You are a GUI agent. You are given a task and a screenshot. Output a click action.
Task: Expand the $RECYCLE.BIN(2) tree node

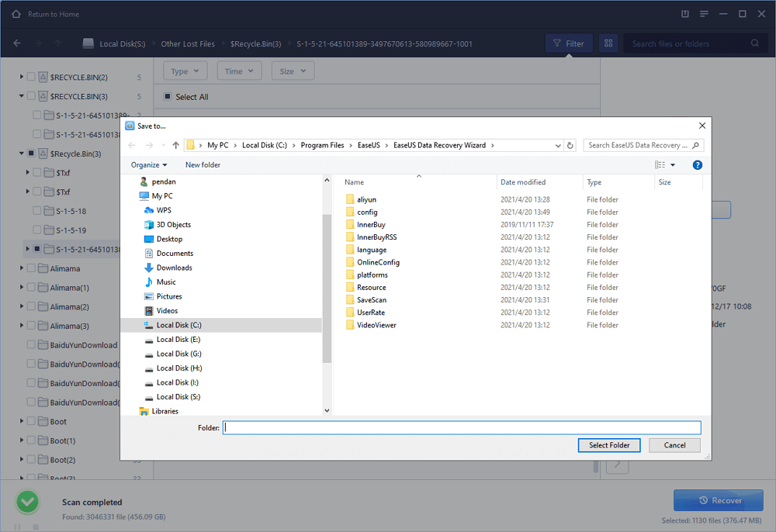[21, 77]
